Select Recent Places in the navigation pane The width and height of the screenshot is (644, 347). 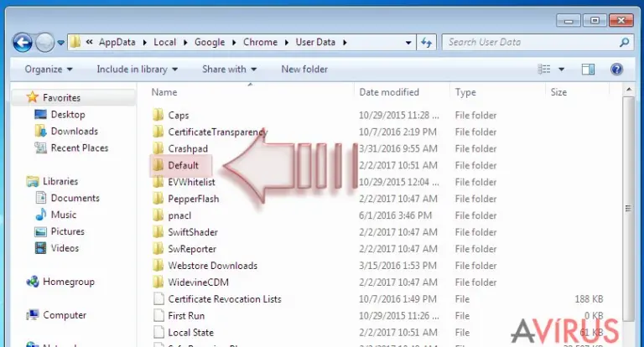[80, 148]
